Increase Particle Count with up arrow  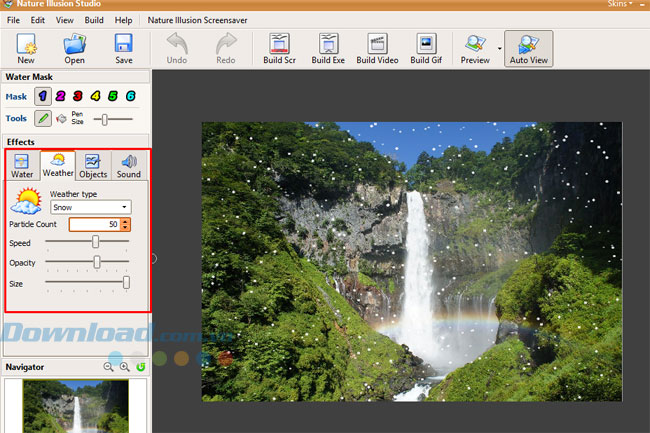point(125,221)
